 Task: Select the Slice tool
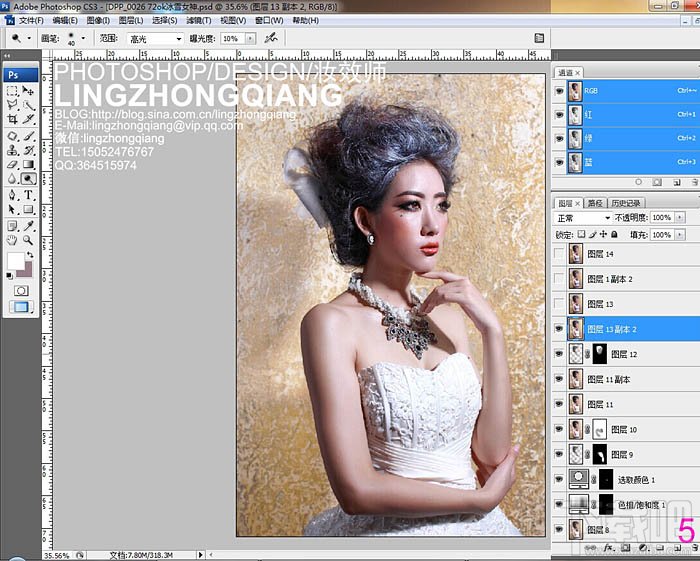(28, 119)
